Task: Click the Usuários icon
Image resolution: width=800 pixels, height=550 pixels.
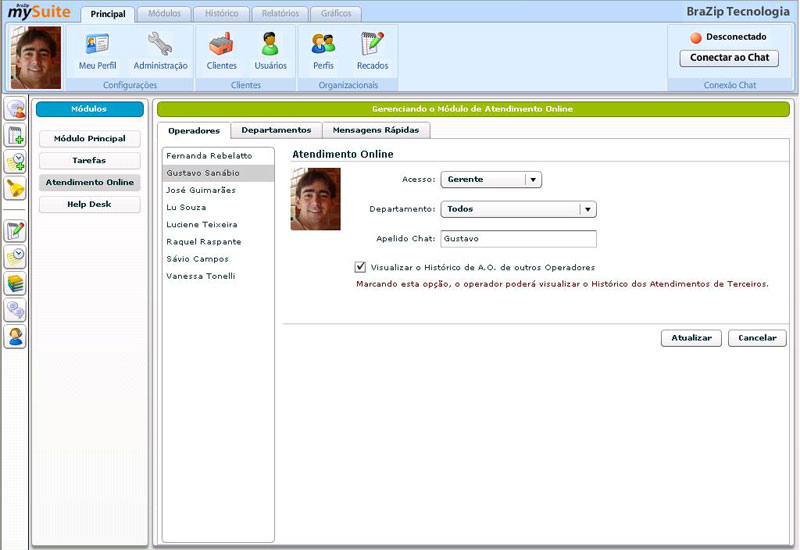Action: tap(270, 50)
